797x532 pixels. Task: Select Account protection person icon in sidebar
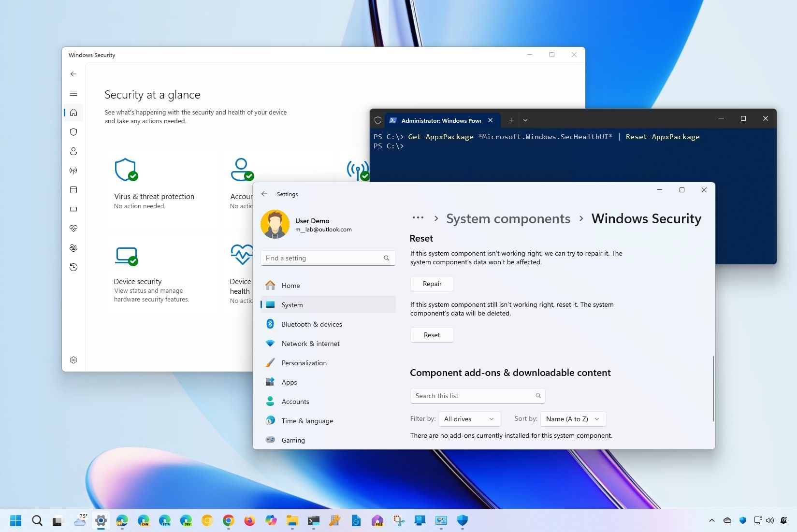tap(73, 151)
